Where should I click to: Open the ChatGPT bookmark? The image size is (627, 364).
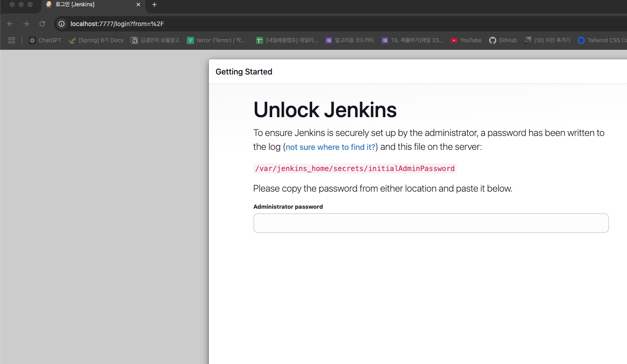pos(44,40)
